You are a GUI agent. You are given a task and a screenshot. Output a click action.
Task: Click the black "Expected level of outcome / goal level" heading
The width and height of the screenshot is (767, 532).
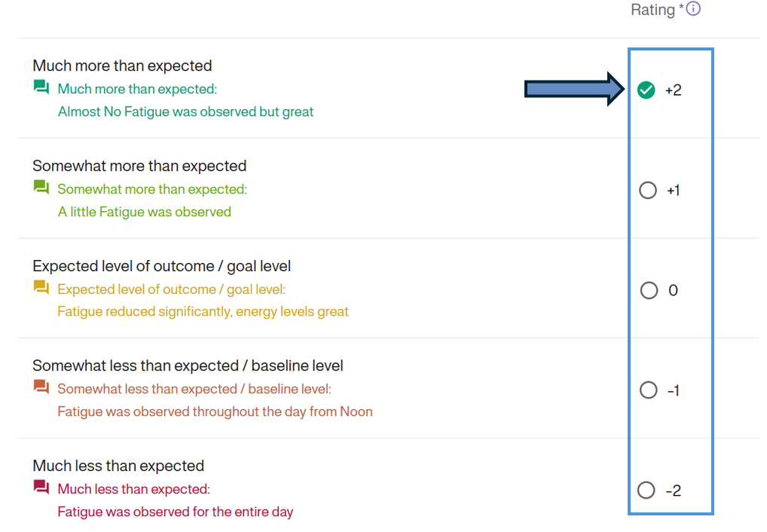(161, 266)
